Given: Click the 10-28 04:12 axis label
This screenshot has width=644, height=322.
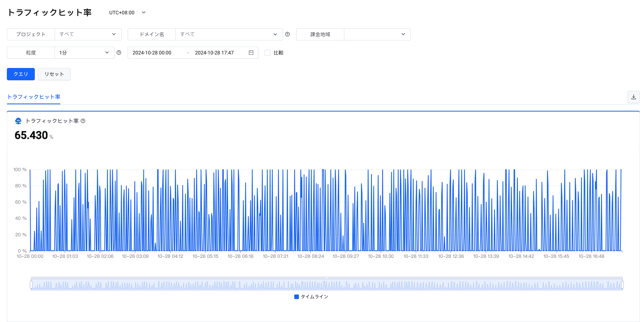Looking at the screenshot, I should pyautogui.click(x=170, y=256).
